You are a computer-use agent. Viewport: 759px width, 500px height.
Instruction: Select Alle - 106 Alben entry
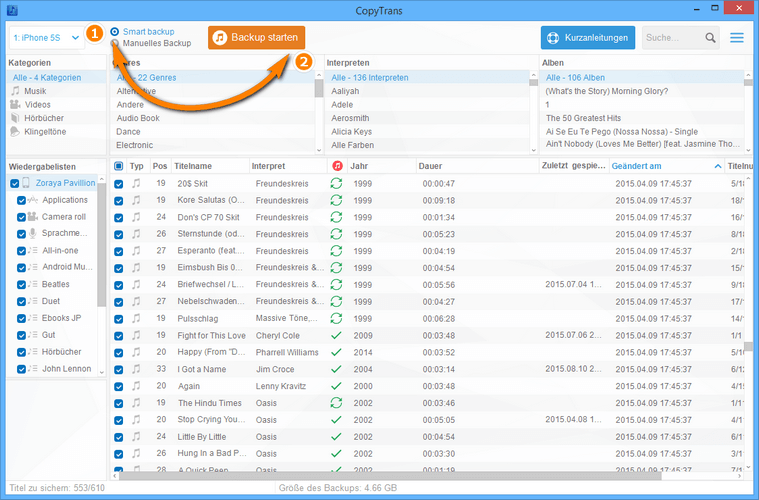(x=641, y=77)
